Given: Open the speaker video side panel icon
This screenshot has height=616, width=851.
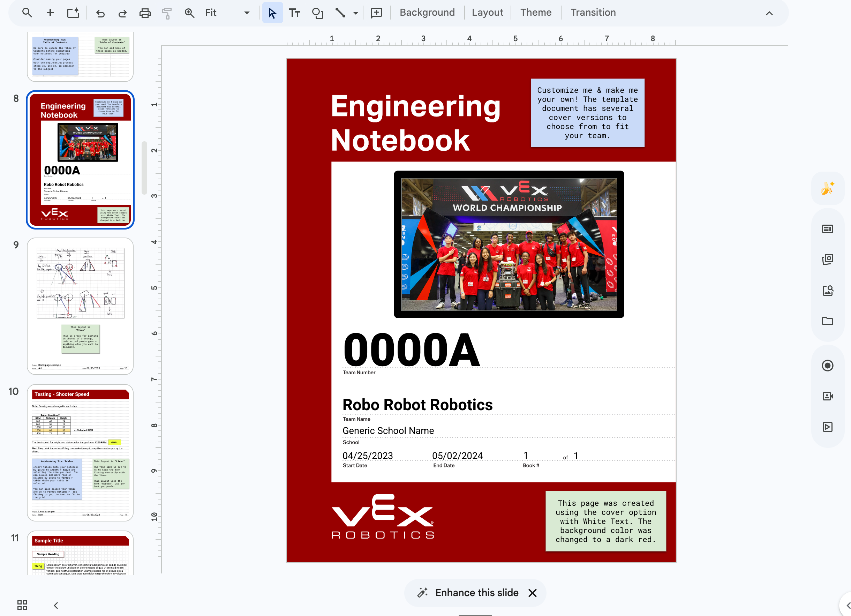Looking at the screenshot, I should point(827,396).
